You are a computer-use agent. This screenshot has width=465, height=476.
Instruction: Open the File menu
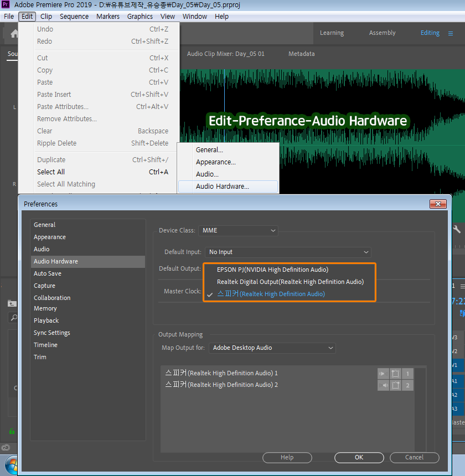click(9, 17)
